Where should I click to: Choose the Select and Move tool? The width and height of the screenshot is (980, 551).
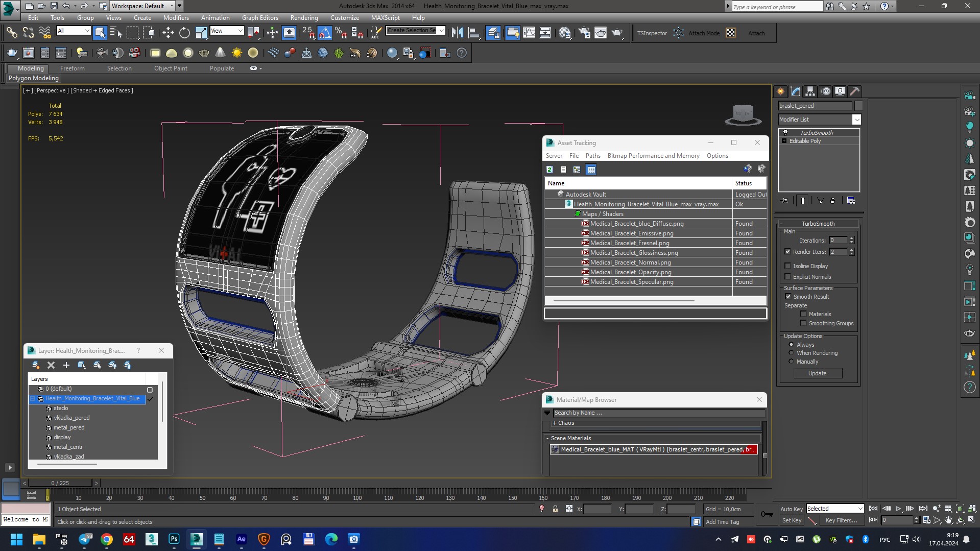pos(168,33)
